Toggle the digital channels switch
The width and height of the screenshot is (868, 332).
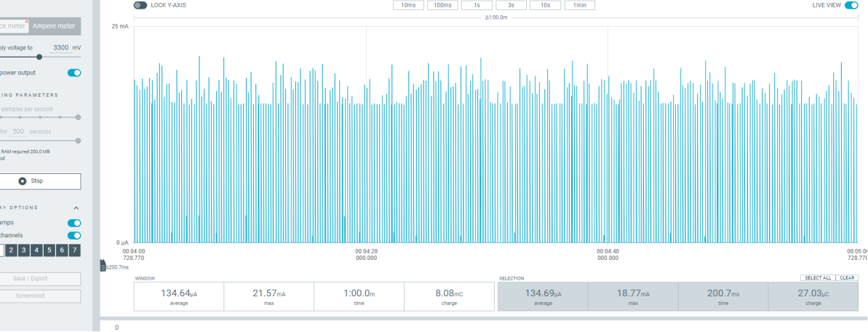(74, 236)
